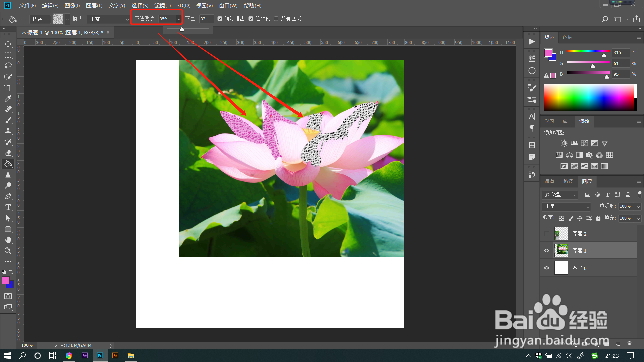Open the options bar 不透明度 dropdown arrow
This screenshot has height=362, width=644.
pos(178,19)
